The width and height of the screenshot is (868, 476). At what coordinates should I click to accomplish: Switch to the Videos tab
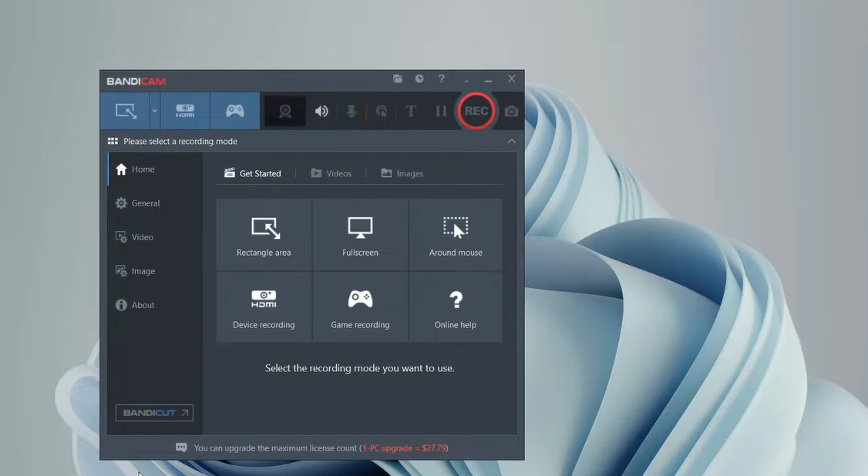pos(331,173)
